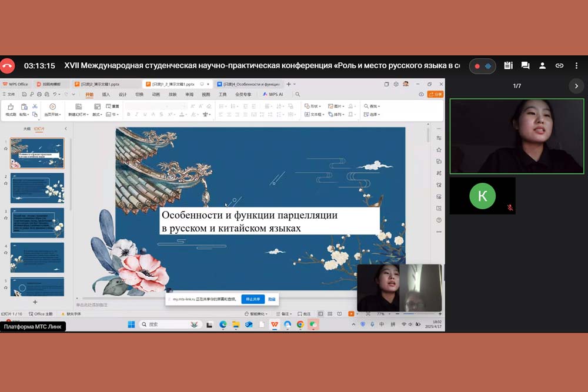Select slide 4 thumbnail
The image size is (588, 392).
tap(37, 257)
